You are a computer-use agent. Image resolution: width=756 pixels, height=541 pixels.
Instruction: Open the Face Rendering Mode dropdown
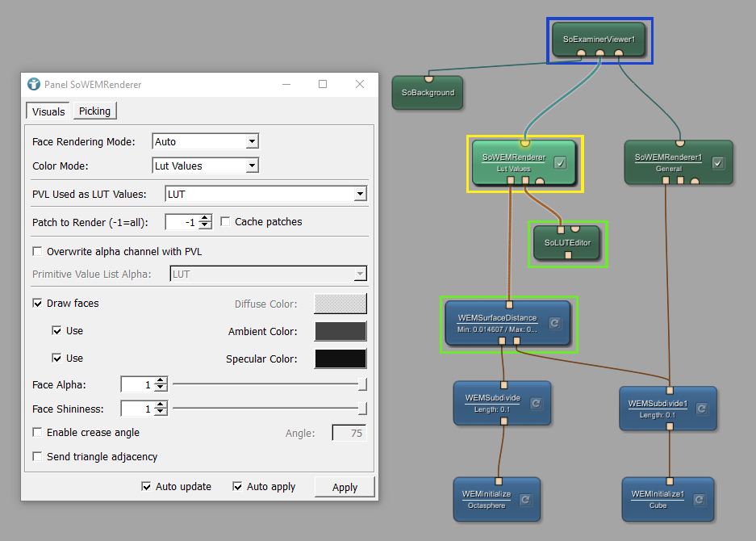click(x=205, y=142)
